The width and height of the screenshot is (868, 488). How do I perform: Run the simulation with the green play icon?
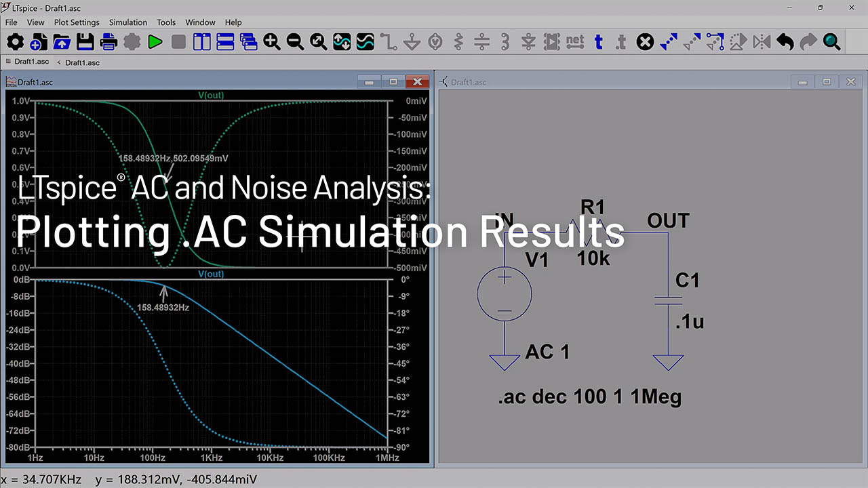tap(155, 42)
